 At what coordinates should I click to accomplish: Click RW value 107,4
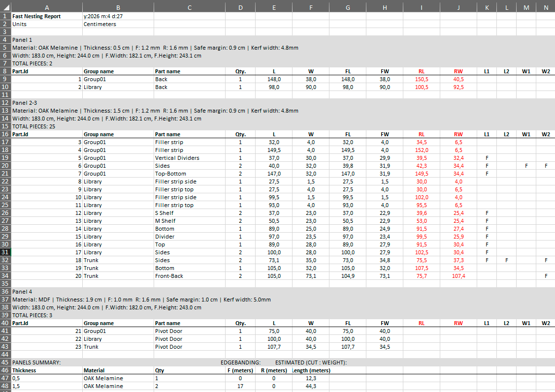click(458, 276)
